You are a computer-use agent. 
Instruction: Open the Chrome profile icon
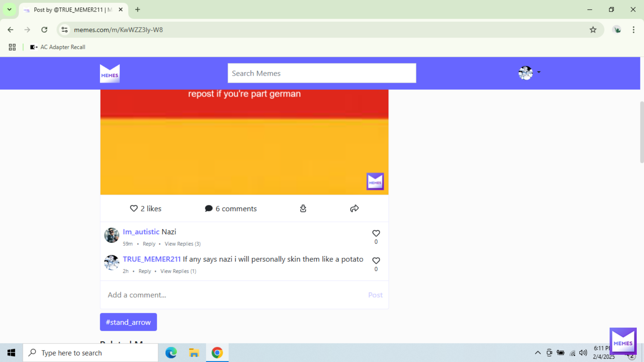tap(617, 30)
